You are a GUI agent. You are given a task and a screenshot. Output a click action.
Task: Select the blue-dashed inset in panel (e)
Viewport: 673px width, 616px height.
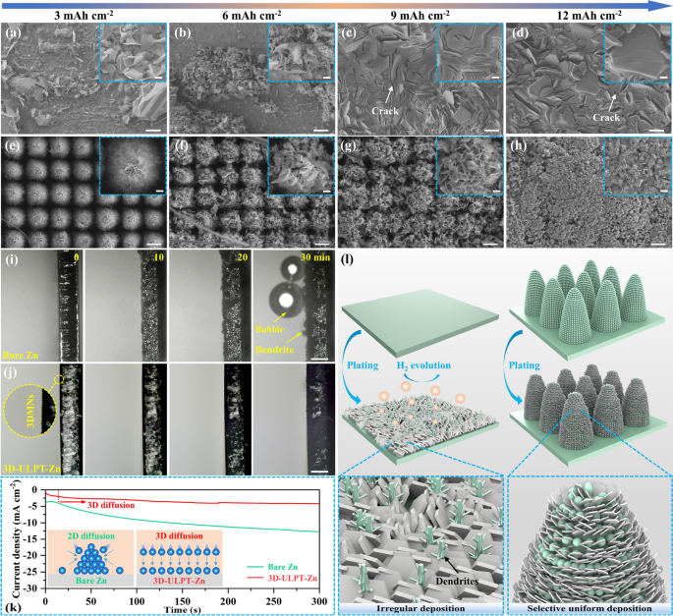[x=131, y=164]
